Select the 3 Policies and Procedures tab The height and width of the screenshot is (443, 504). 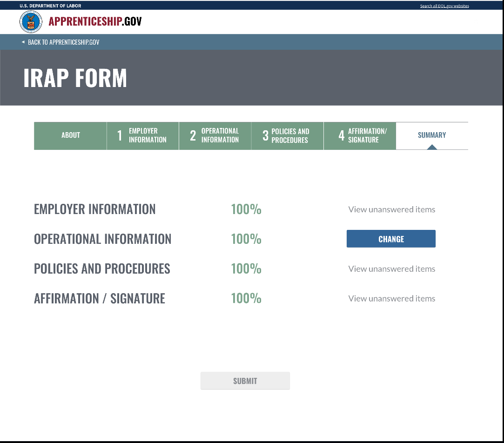(287, 136)
